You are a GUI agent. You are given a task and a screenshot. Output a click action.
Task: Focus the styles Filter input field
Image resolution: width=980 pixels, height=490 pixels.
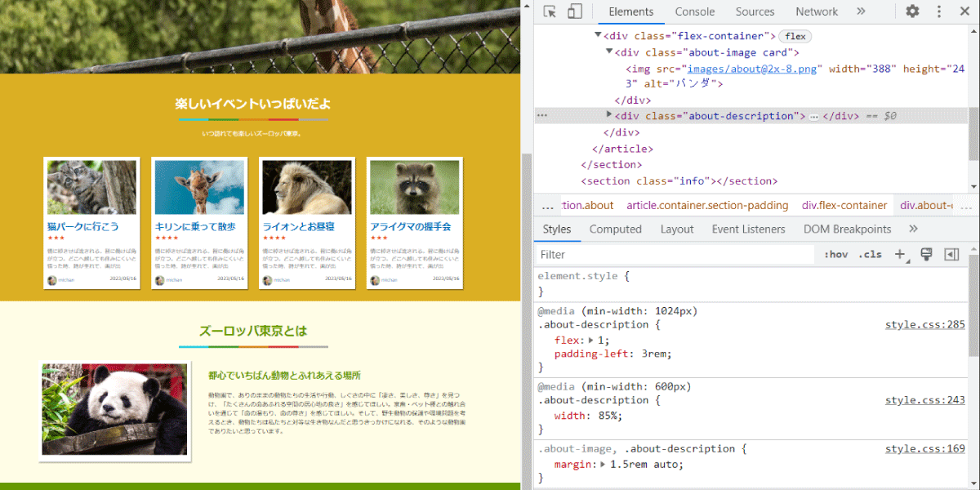pyautogui.click(x=676, y=255)
